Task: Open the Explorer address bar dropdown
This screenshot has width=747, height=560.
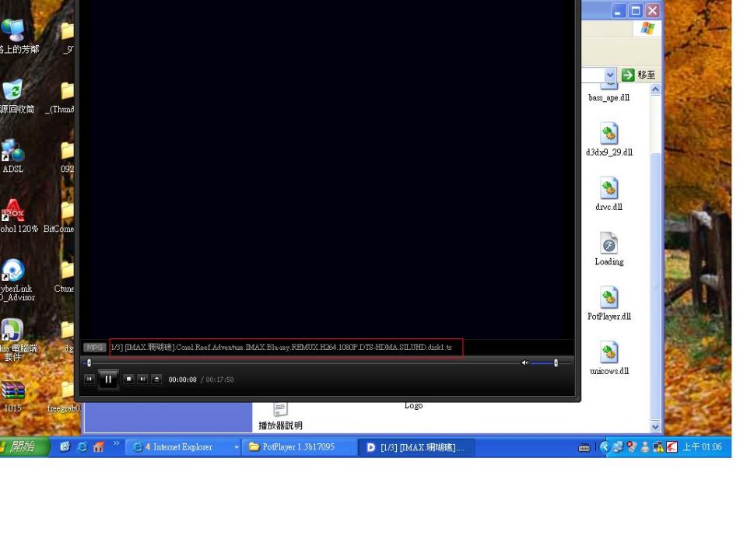Action: [x=610, y=75]
